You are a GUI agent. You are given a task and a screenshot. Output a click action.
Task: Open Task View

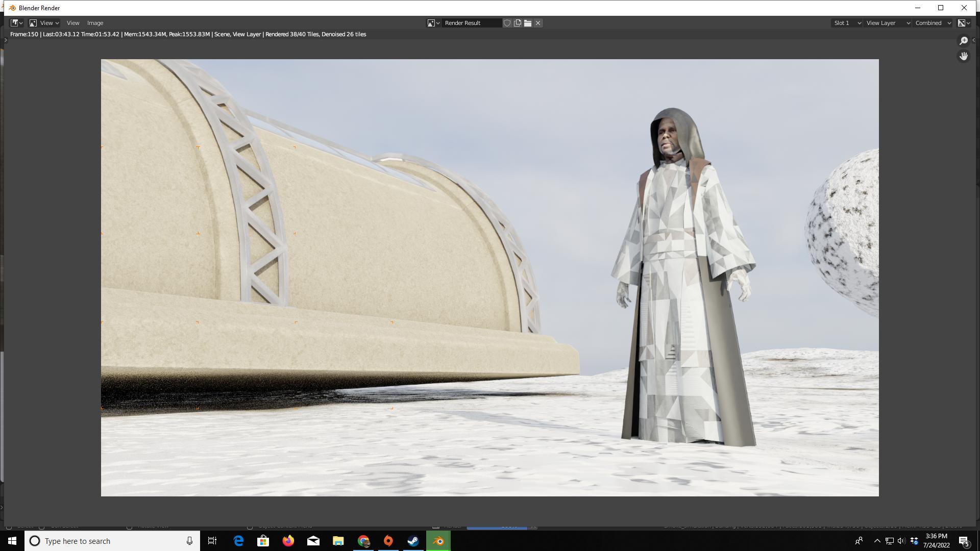[212, 541]
